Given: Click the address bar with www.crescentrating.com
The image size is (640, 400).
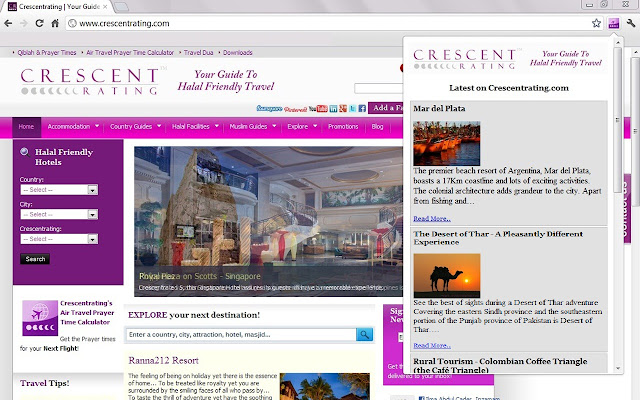Looking at the screenshot, I should tap(329, 23).
